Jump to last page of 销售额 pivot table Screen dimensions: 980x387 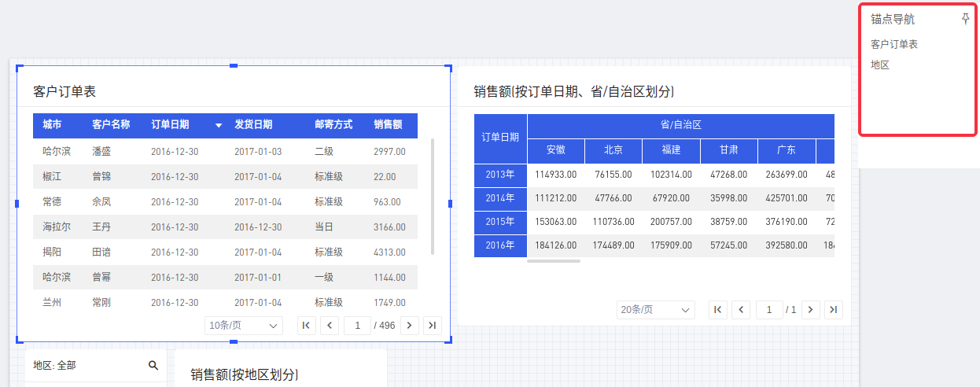tap(834, 310)
